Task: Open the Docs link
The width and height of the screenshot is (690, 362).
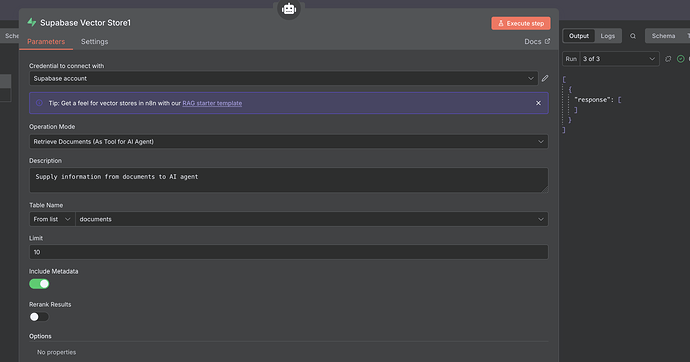Action: [537, 41]
